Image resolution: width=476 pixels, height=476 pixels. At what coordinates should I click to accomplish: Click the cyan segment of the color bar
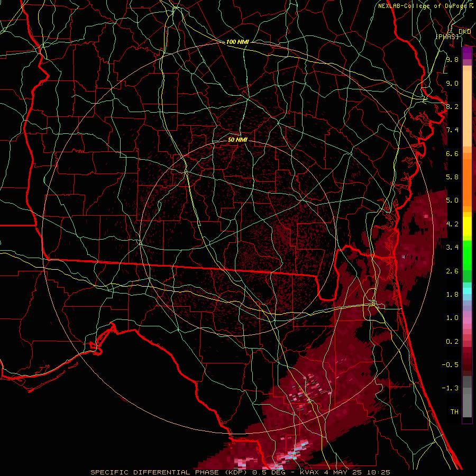pos(467,291)
